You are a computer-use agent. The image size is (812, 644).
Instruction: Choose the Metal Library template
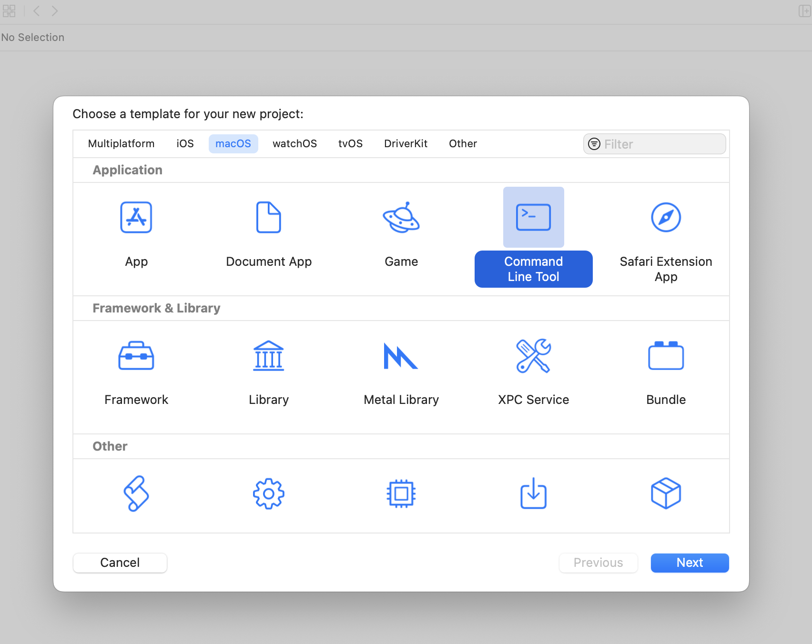(x=401, y=355)
